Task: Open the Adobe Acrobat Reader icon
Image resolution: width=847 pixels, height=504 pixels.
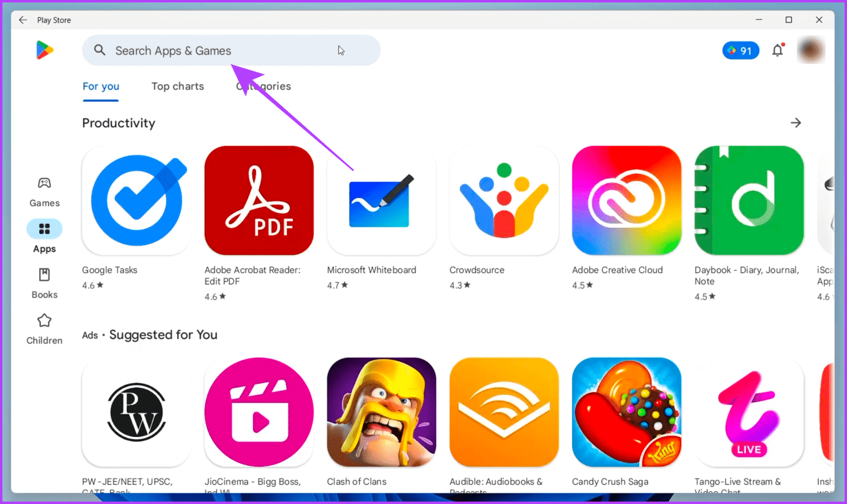Action: tap(259, 201)
